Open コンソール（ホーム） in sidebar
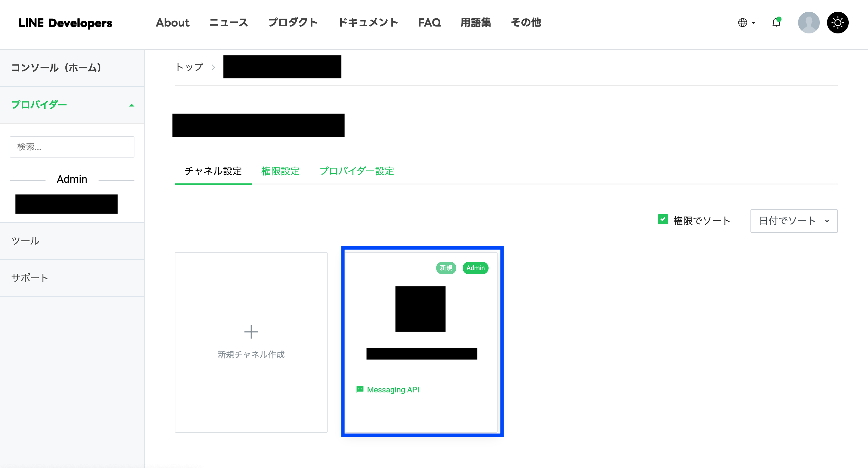868x468 pixels. point(56,68)
